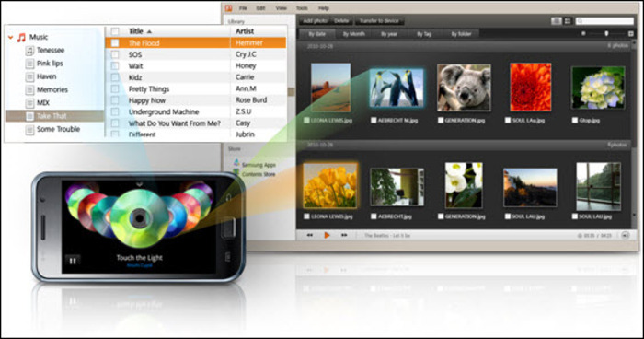Image resolution: width=644 pixels, height=339 pixels.
Task: Adjust the thumbnail size slider
Action: pyautogui.click(x=606, y=34)
